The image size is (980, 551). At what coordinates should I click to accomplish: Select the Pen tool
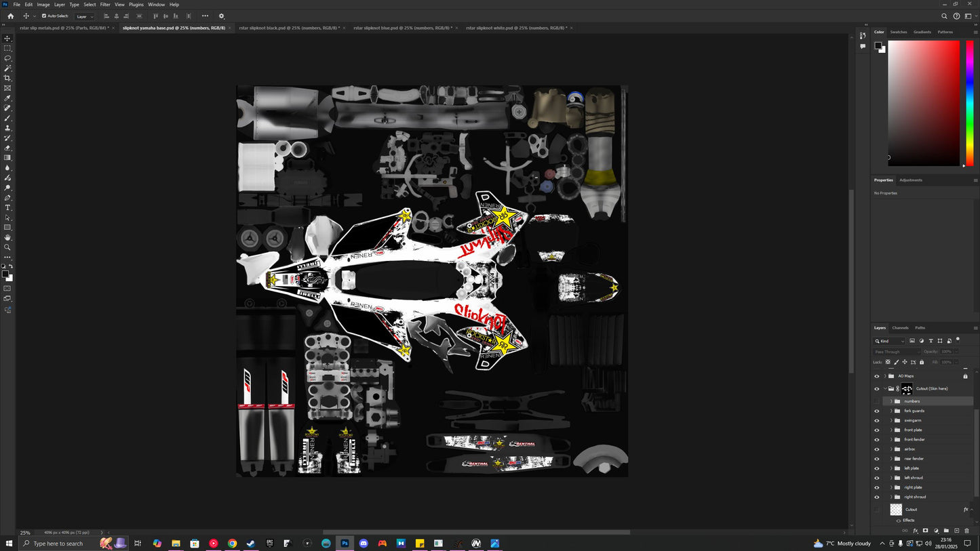[7, 198]
